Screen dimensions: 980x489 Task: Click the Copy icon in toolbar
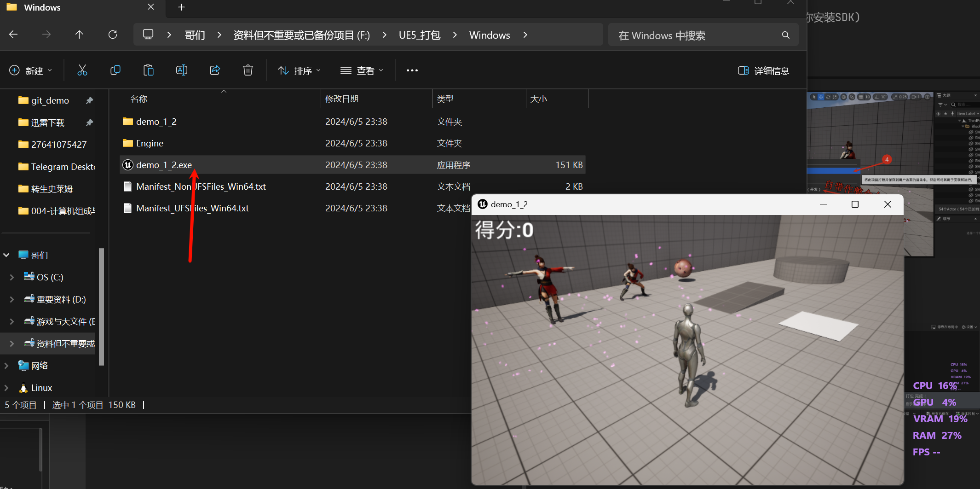[x=115, y=70]
